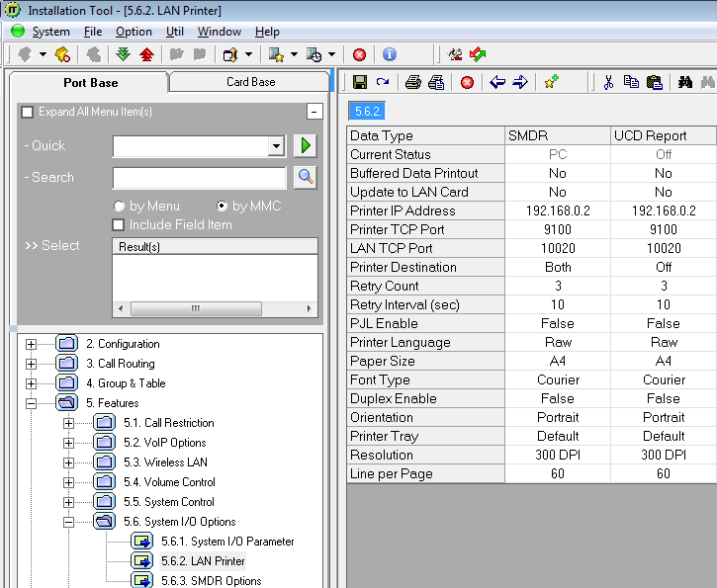Click the red-green swap arrows icon

tap(478, 54)
